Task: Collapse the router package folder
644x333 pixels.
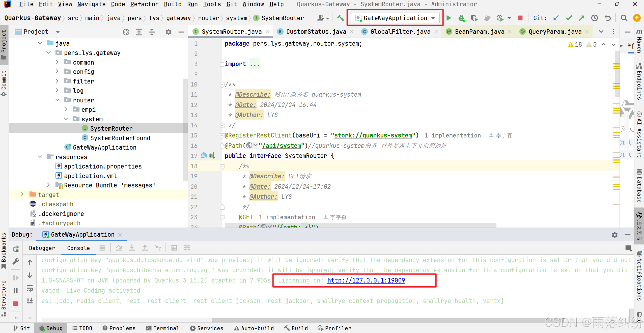Action: 57,100
